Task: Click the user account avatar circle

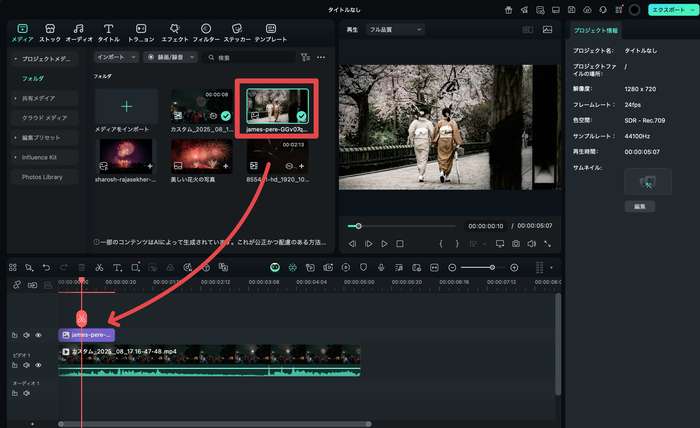Action: click(x=634, y=10)
